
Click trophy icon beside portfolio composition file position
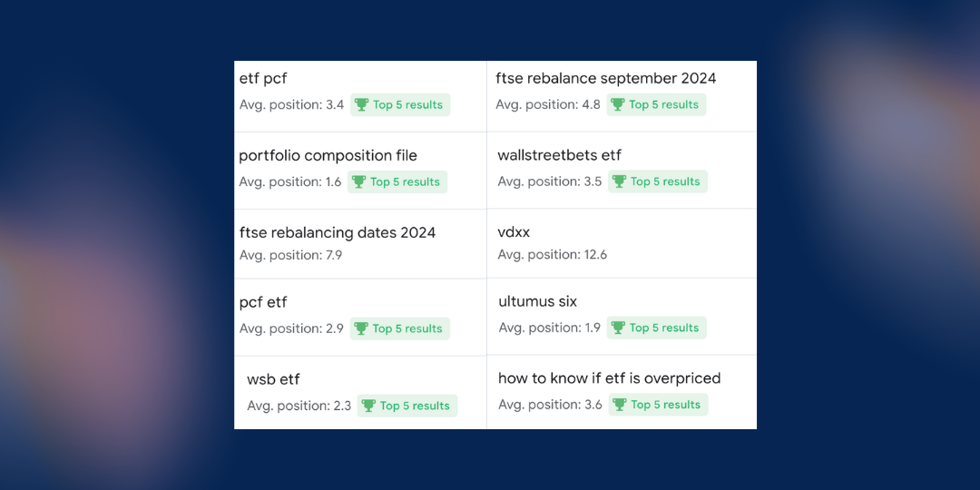[358, 182]
